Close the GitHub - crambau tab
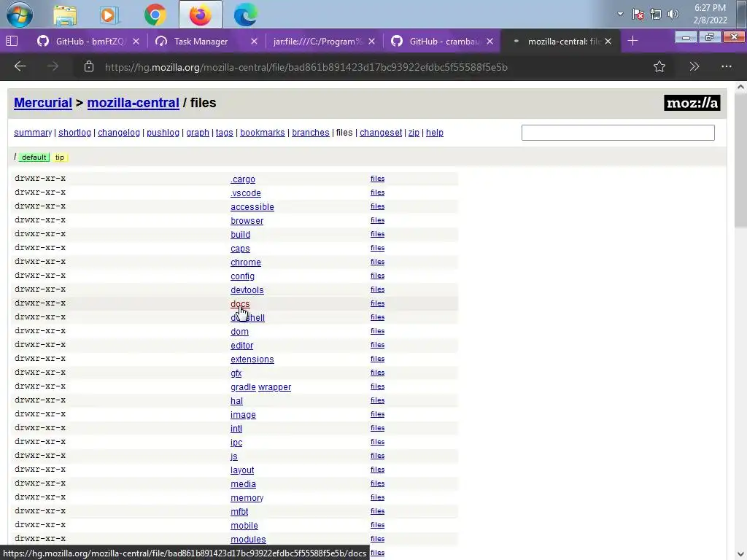747x560 pixels. 489,42
